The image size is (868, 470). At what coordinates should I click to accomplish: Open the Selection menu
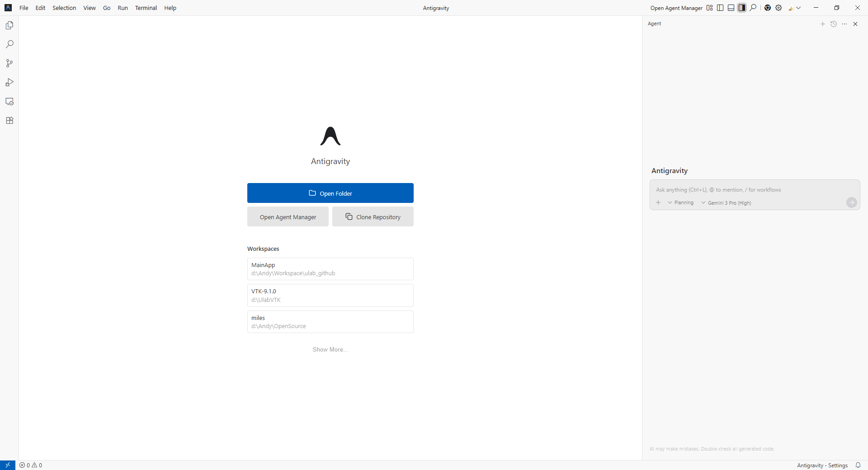[64, 8]
